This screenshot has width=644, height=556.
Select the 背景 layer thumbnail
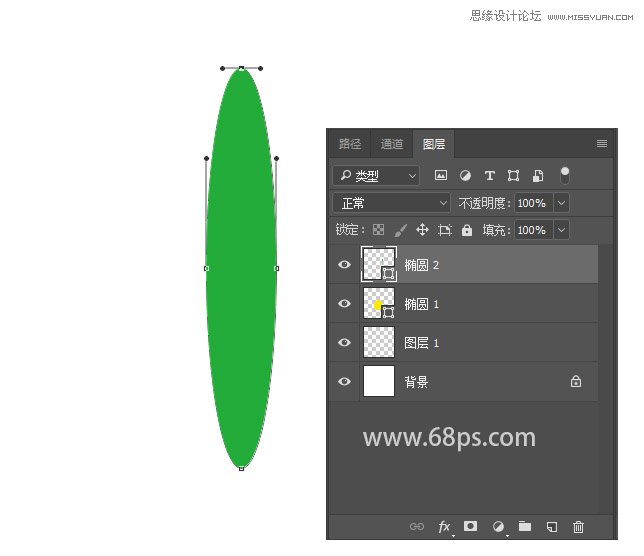[379, 381]
